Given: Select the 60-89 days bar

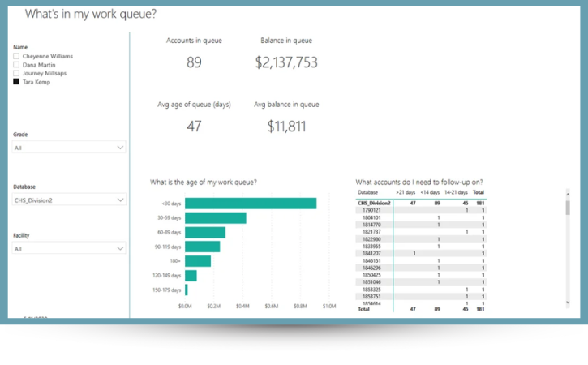Looking at the screenshot, I should pyautogui.click(x=204, y=233).
